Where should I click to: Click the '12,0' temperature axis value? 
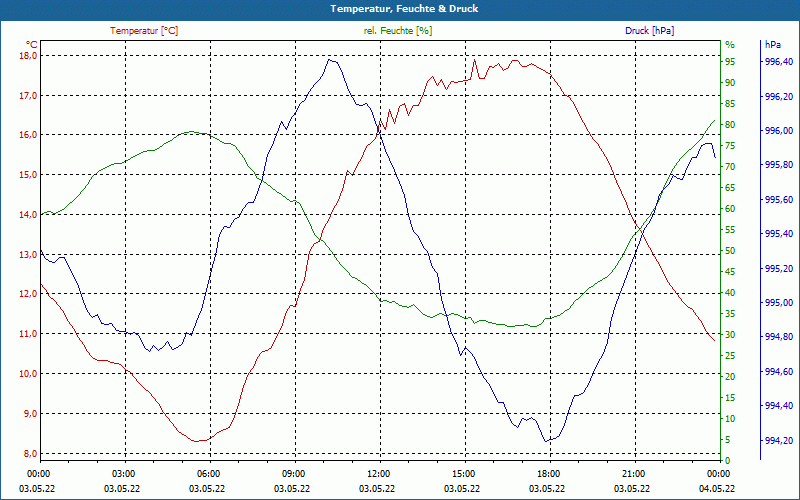click(28, 294)
